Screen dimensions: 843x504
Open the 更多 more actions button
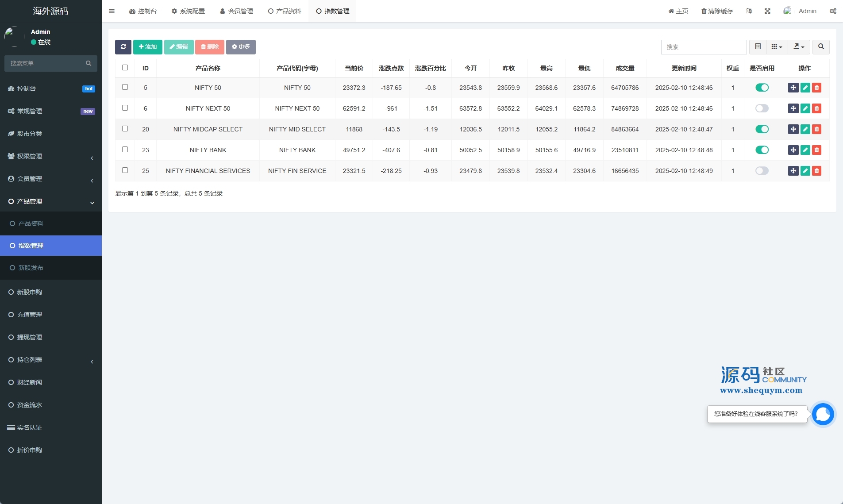coord(241,47)
